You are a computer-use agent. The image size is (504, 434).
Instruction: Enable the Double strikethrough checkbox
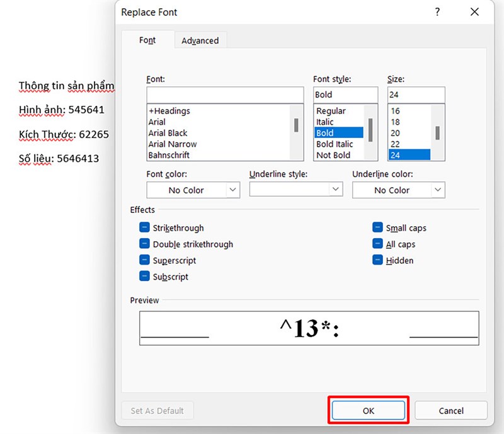click(144, 244)
